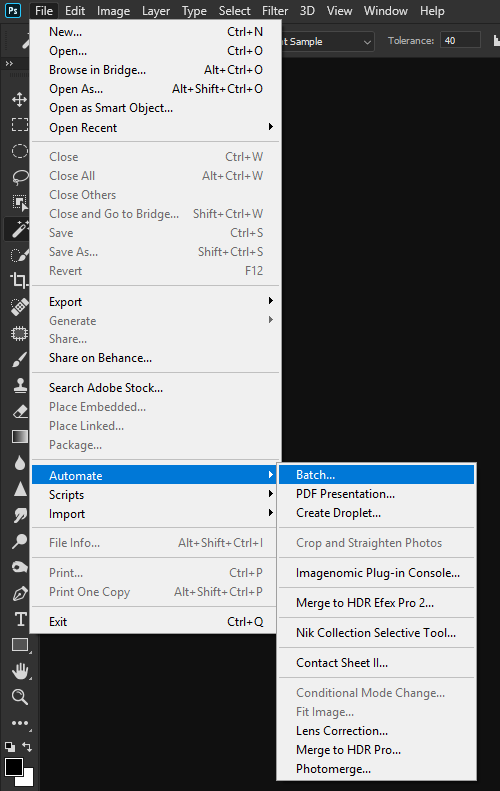Screen dimensions: 500x791
Task: Open the Layer menu
Action: tap(156, 11)
